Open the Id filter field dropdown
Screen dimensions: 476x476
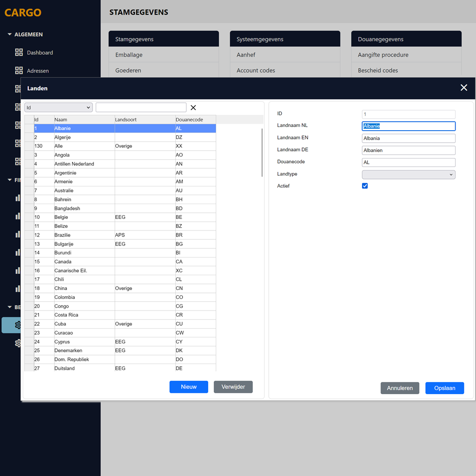click(59, 108)
